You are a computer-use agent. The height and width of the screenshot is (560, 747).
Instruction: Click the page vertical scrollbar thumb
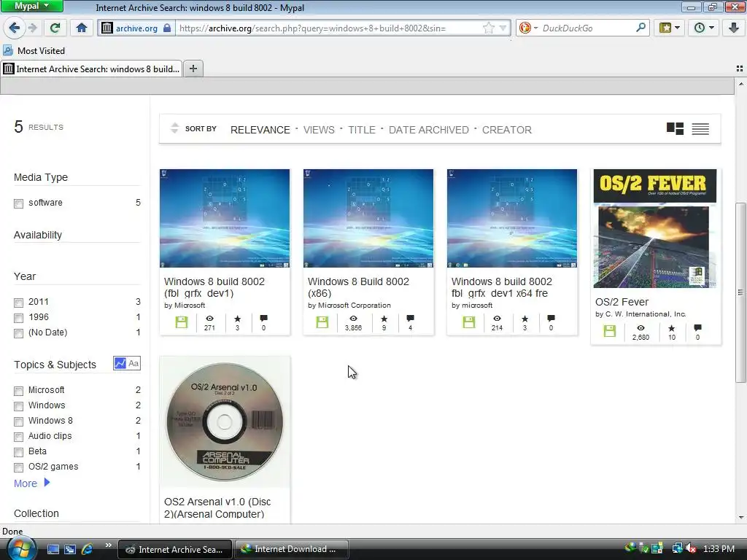coord(740,292)
